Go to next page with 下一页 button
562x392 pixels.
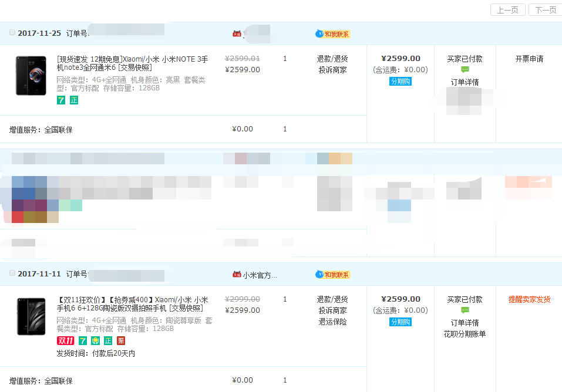tap(546, 10)
